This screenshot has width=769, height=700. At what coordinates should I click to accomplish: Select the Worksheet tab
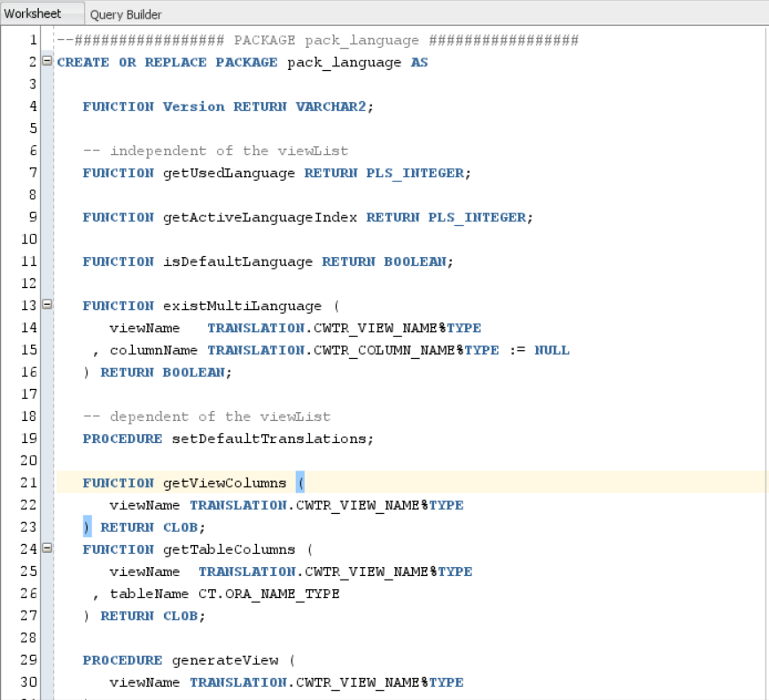[x=35, y=13]
